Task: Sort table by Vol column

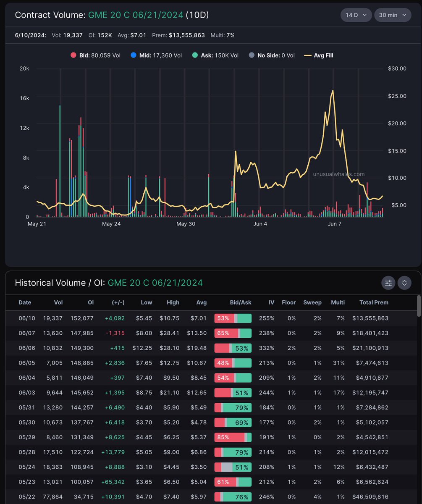Action: click(58, 302)
